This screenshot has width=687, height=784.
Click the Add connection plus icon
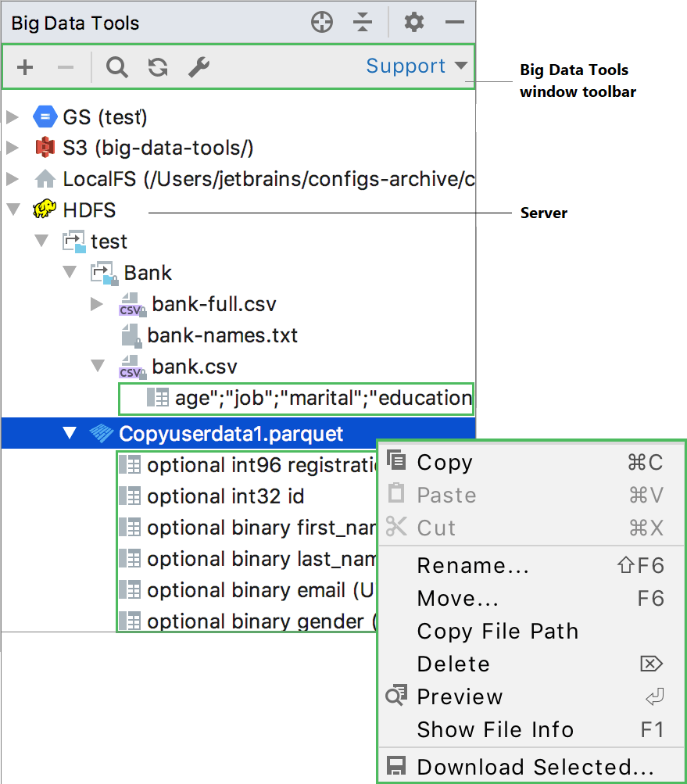tap(25, 67)
